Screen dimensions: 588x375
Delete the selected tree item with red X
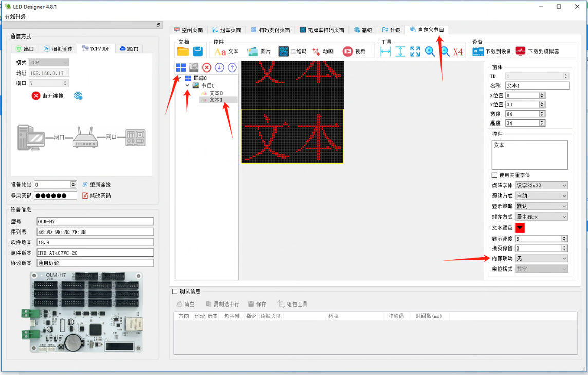(x=207, y=67)
